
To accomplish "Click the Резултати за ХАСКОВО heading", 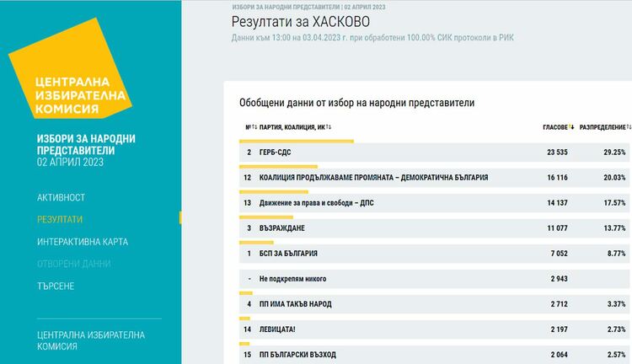I will click(x=300, y=22).
